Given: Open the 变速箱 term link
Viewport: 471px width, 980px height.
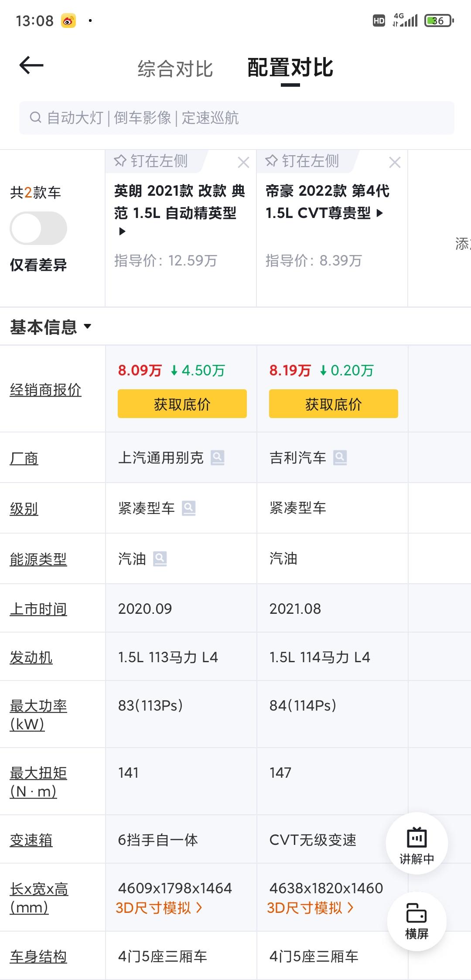Looking at the screenshot, I should pyautogui.click(x=31, y=840).
